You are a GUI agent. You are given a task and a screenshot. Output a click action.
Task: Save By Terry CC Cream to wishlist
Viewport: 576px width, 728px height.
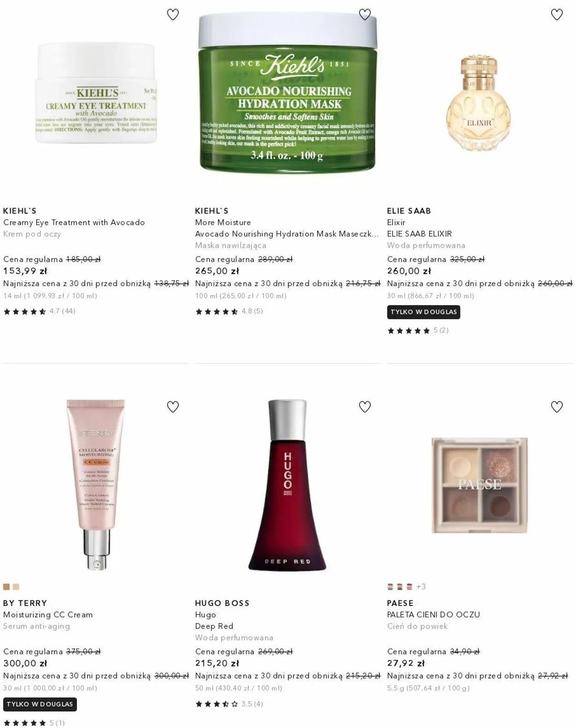pos(173,407)
